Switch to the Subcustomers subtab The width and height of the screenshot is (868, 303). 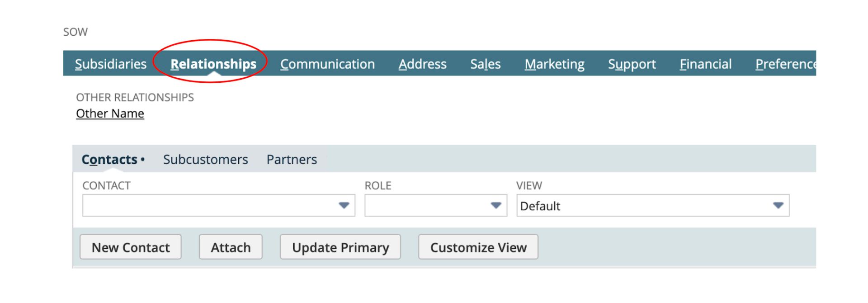point(205,160)
